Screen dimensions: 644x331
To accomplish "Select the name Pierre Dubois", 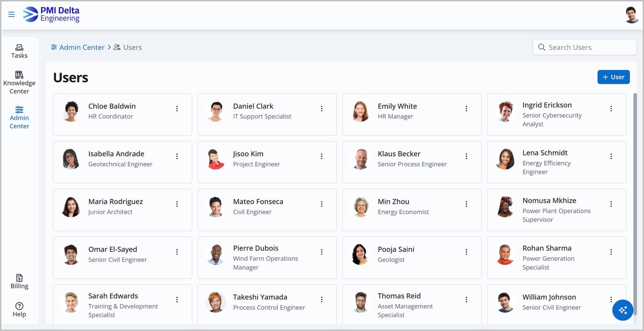I will click(x=256, y=248).
